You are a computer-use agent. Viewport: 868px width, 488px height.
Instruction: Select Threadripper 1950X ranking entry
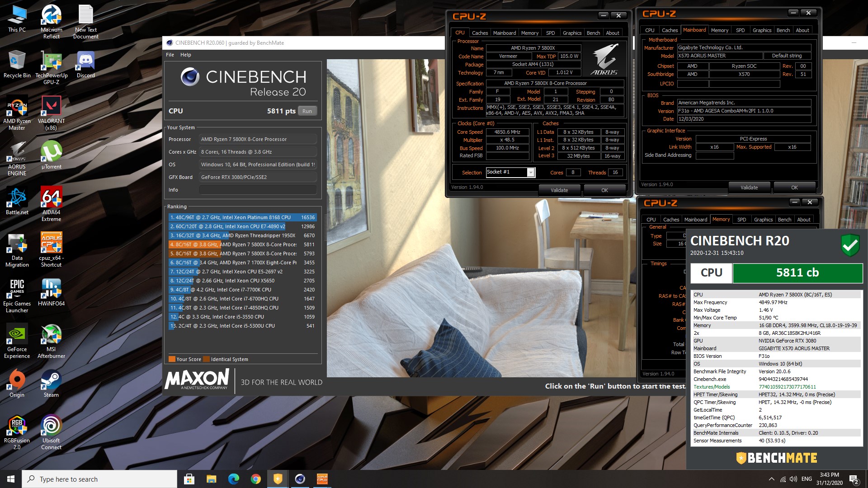(x=242, y=235)
